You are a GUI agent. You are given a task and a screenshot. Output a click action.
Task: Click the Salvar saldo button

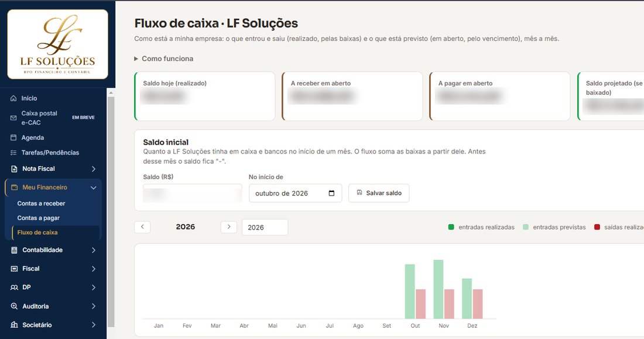pyautogui.click(x=379, y=193)
